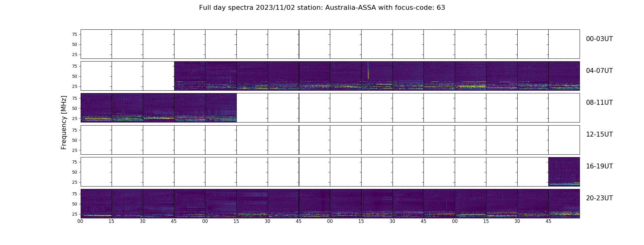644x245 pixels.
Task: Click the bright vertical burst in 04-07UT row
Action: (x=368, y=71)
